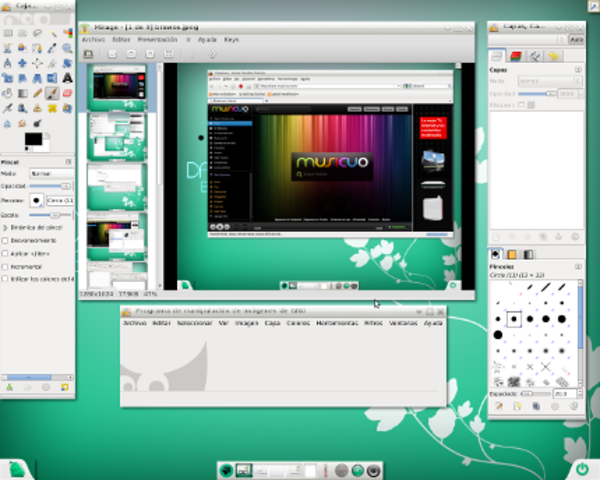The width and height of the screenshot is (600, 480).
Task: Click the Escala slider in brush options
Action: 50,215
